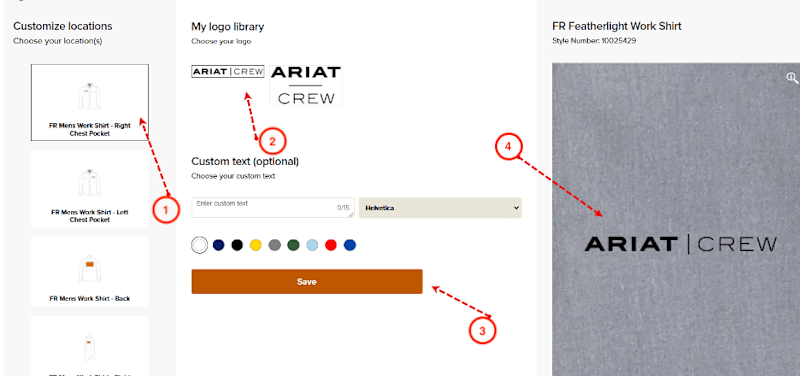This screenshot has height=376, width=800.
Task: Choose the gray text color swatch
Action: pyautogui.click(x=274, y=245)
